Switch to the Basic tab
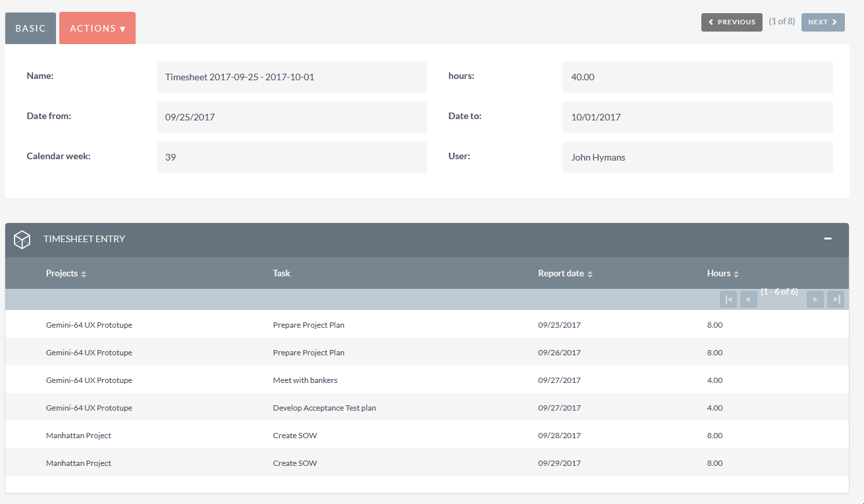Viewport: 864px width, 504px height. point(30,28)
